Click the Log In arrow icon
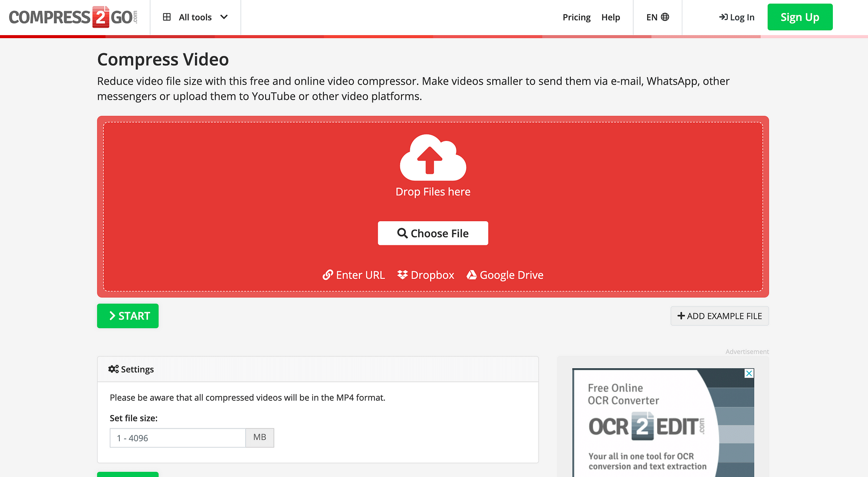The height and width of the screenshot is (477, 868). pyautogui.click(x=723, y=17)
